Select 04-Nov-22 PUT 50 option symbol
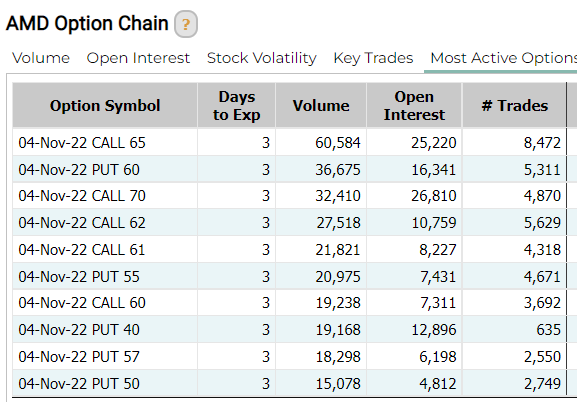Viewport: 577px width, 402px height. [79, 384]
